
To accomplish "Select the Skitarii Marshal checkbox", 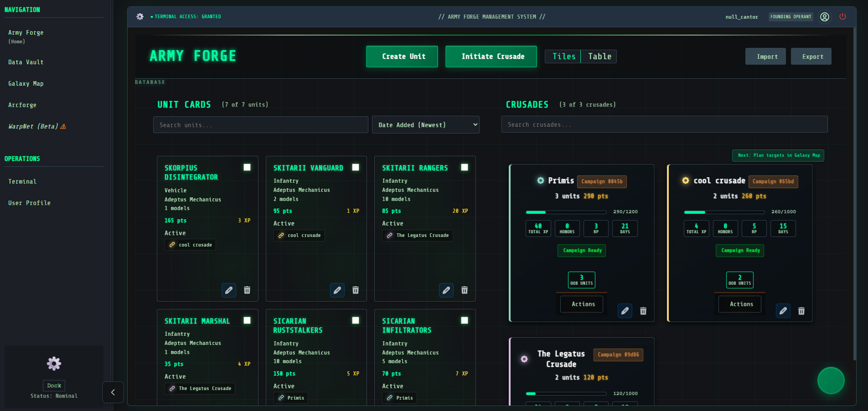I will (247, 320).
